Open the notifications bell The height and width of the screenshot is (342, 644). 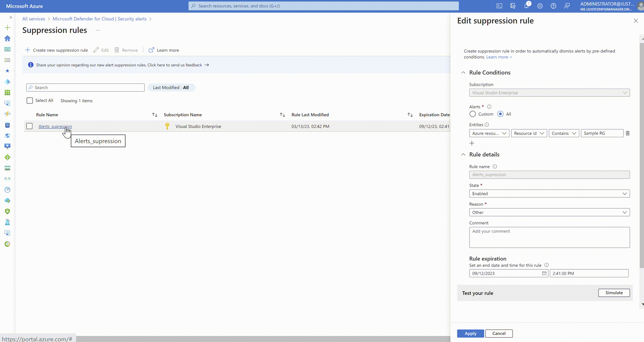(x=527, y=6)
